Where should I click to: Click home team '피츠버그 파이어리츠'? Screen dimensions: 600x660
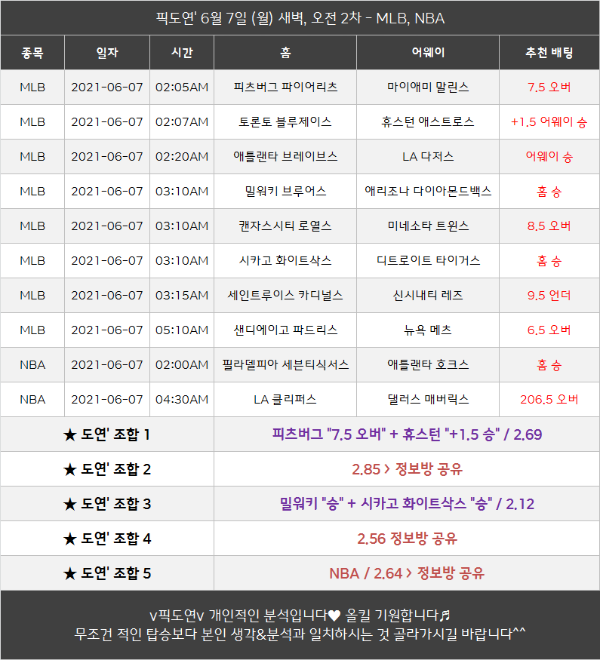(285, 87)
